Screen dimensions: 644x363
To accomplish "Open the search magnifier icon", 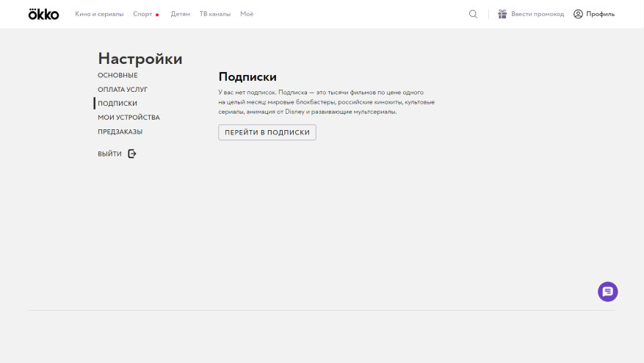I will click(473, 14).
